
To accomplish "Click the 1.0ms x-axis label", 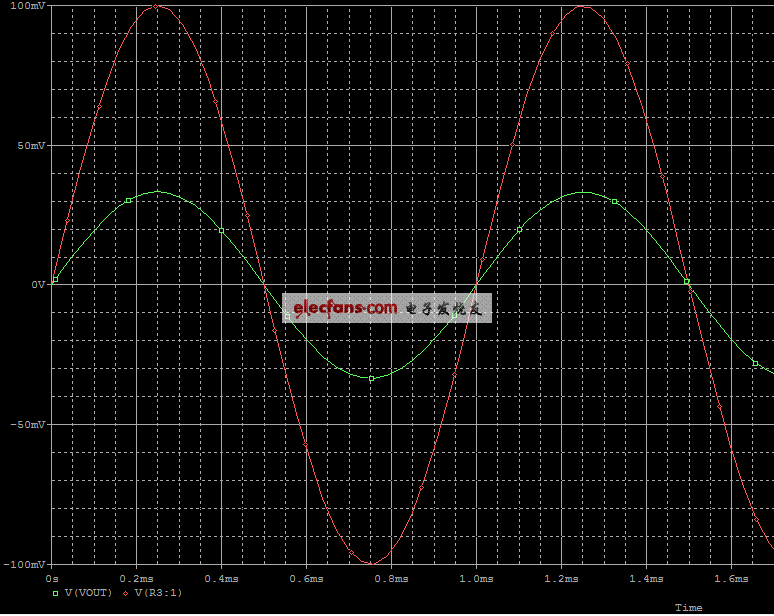I will tap(476, 578).
